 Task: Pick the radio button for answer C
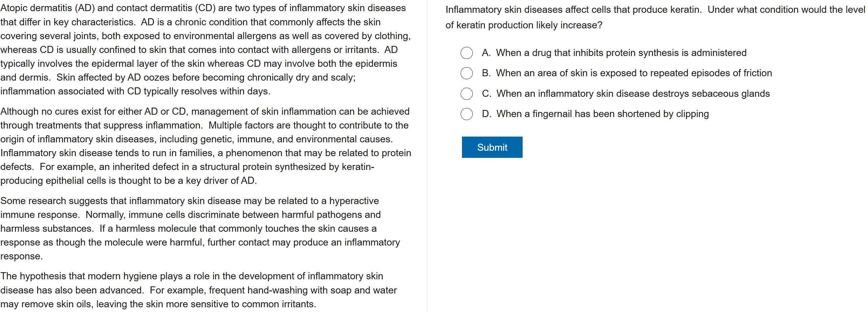click(x=466, y=94)
